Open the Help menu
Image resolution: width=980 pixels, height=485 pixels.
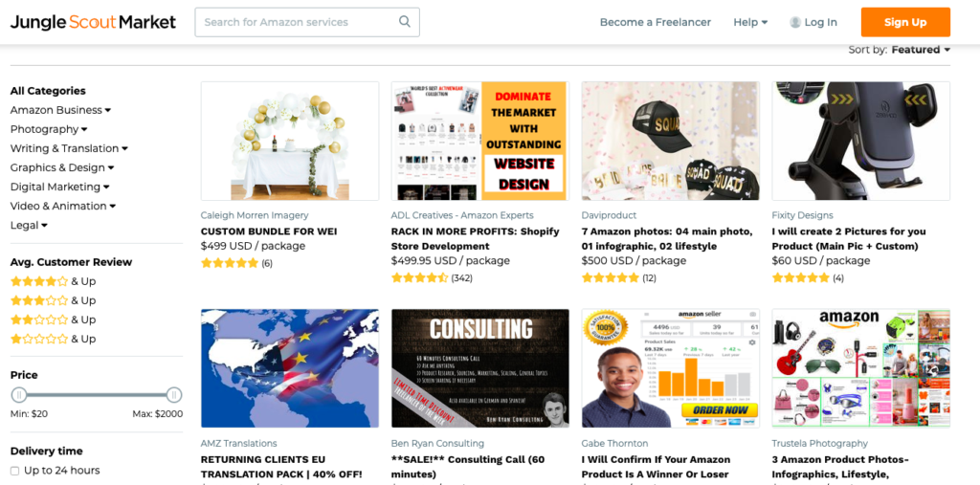click(750, 23)
